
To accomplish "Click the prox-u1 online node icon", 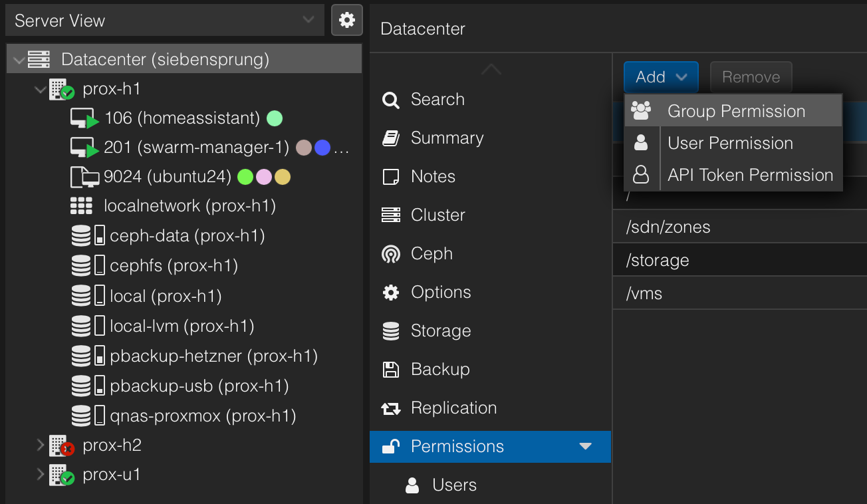I will (61, 475).
